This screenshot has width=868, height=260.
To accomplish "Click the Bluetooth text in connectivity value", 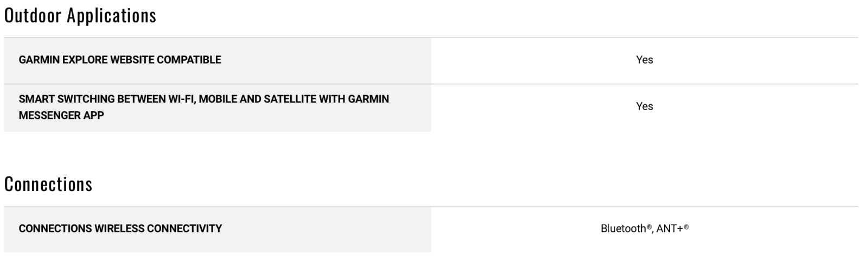I will pyautogui.click(x=623, y=229).
